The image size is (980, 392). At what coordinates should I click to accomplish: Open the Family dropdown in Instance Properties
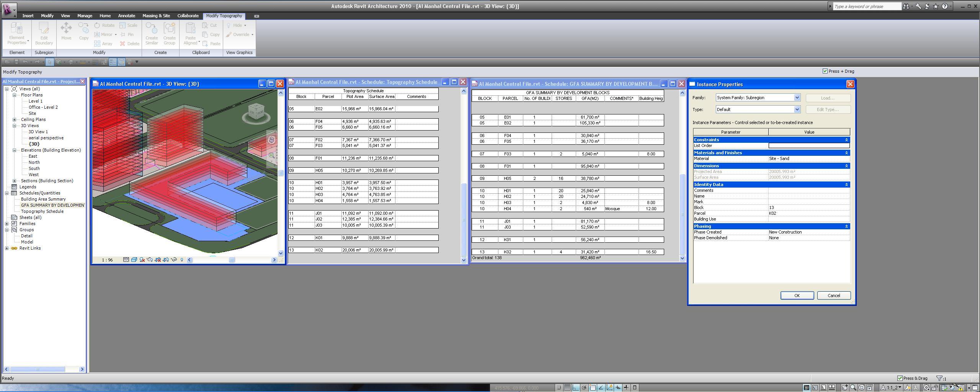click(x=797, y=98)
